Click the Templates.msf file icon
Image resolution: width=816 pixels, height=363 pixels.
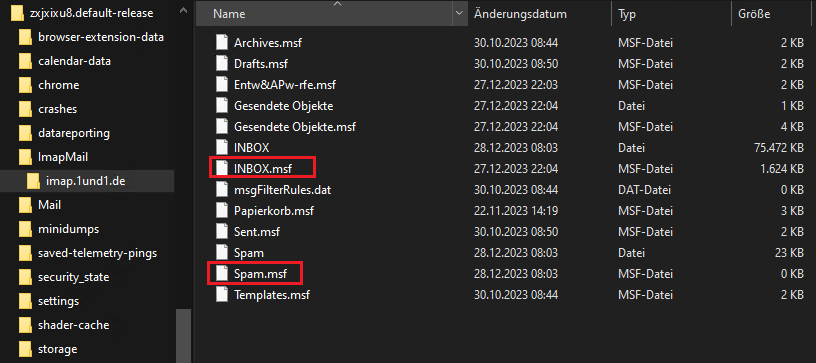click(x=222, y=295)
